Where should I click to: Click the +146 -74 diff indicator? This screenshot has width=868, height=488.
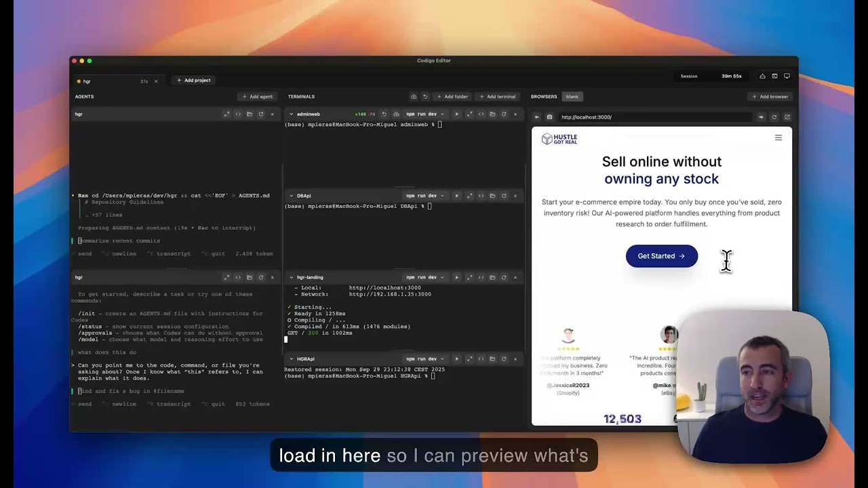365,114
